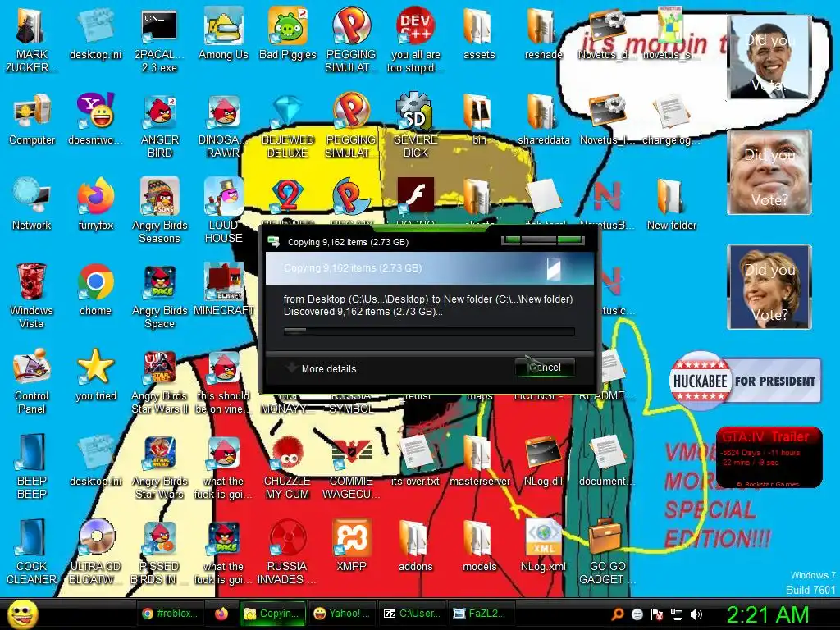Image resolution: width=840 pixels, height=630 pixels.
Task: Click the Obama 'Did you Vote?' gadget
Action: point(769,57)
